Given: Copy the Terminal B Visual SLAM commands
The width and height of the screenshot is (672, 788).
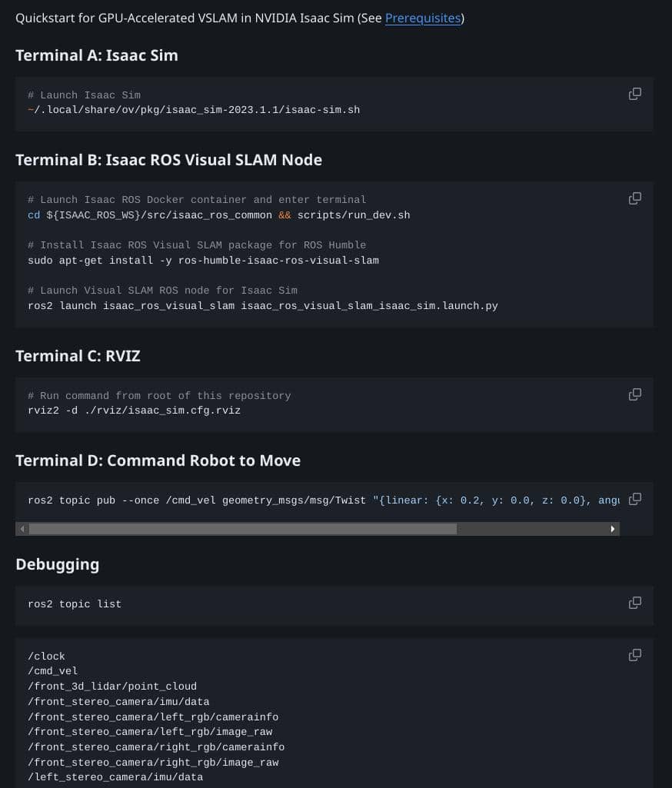Looking at the screenshot, I should 635,198.
